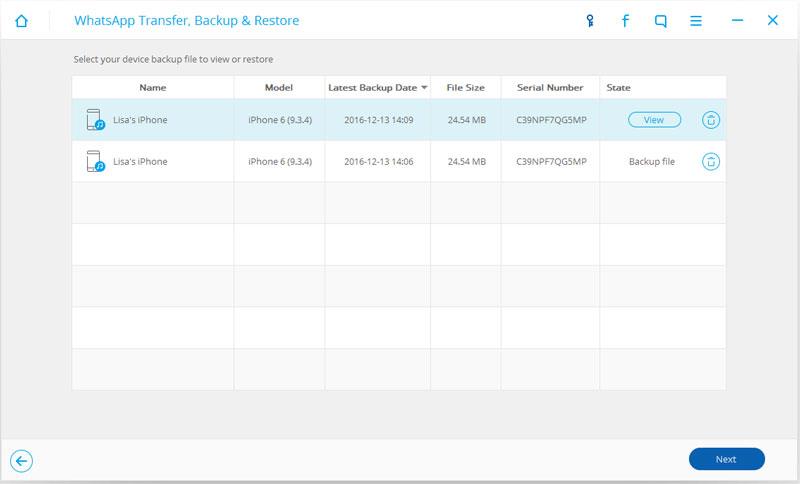Select the device icon of second backup
Viewport: 800px width, 484px height.
(x=97, y=161)
